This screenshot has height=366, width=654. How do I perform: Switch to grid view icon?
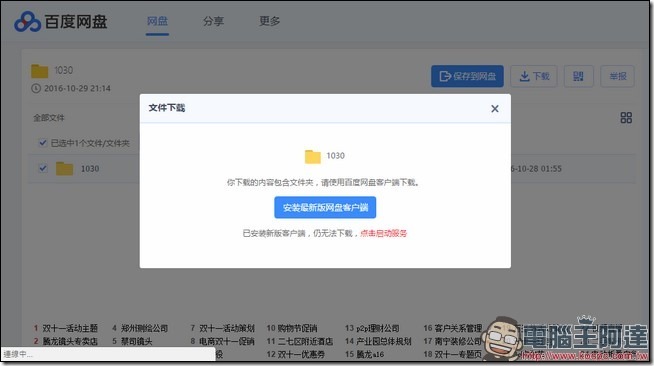(626, 118)
